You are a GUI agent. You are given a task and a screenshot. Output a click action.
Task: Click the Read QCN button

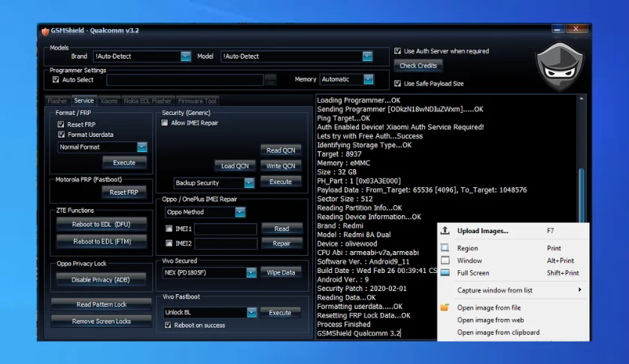(281, 150)
